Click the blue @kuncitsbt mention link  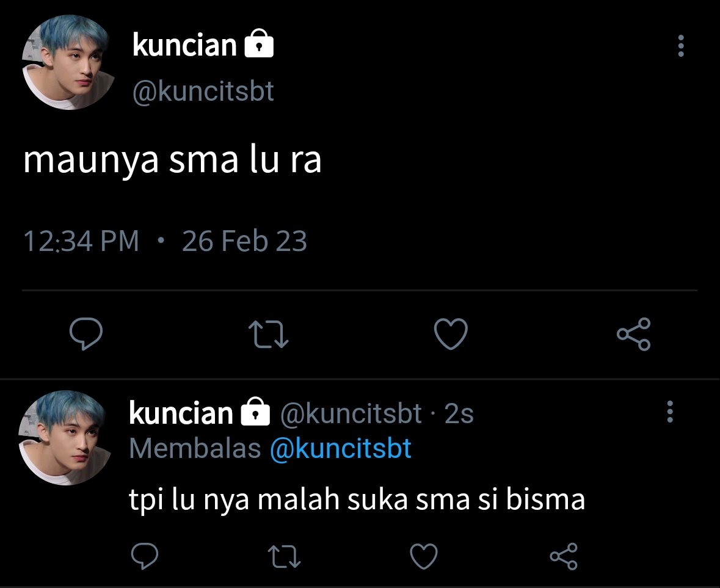coord(340,448)
